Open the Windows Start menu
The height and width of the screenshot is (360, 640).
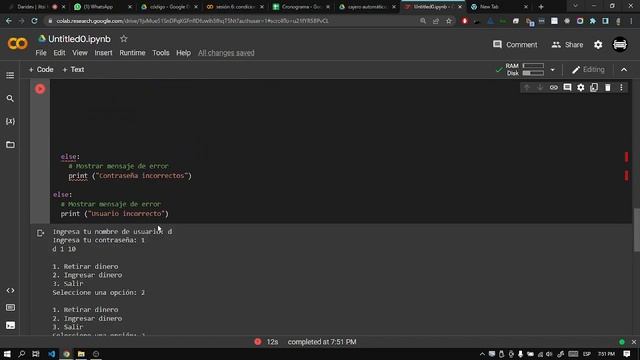[x=7, y=354]
